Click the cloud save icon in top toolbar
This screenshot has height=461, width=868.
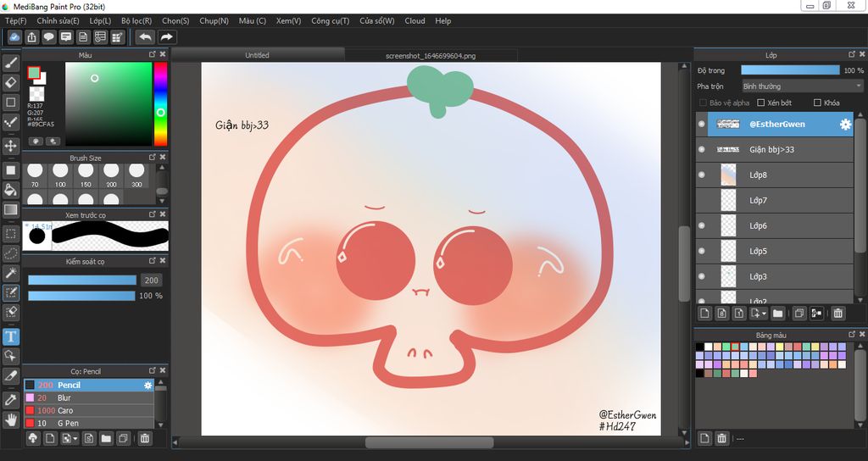pos(14,37)
